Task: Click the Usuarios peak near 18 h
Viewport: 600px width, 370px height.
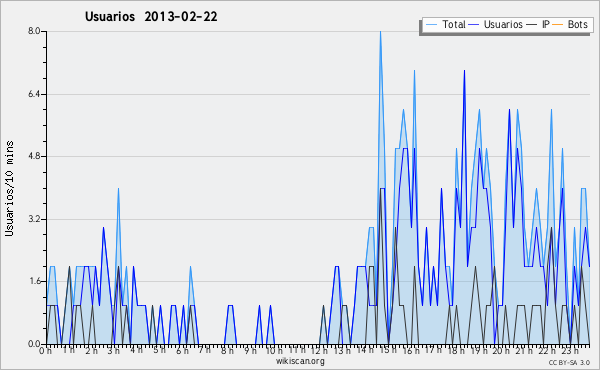Action: click(464, 71)
